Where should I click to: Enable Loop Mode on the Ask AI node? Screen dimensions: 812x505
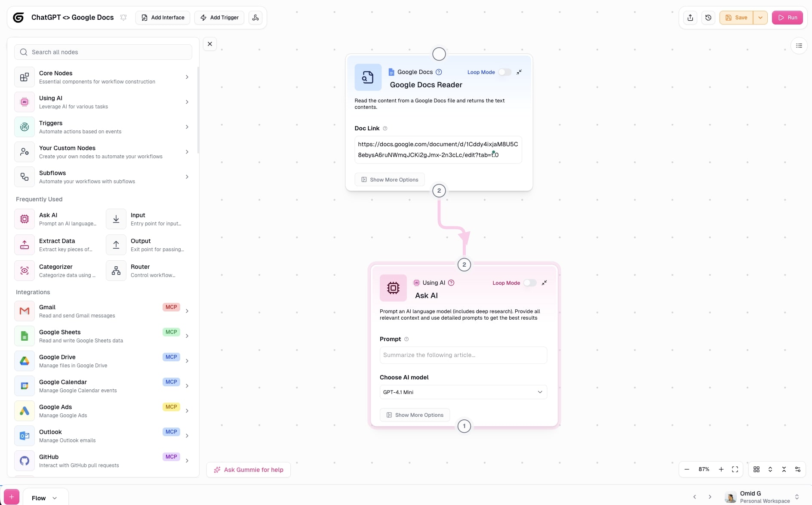point(530,283)
